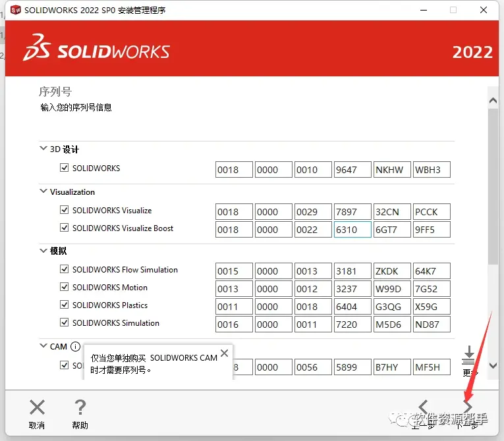Viewport: 504px width, 441px height.
Task: Click the download more arrow icon
Action: [x=469, y=355]
